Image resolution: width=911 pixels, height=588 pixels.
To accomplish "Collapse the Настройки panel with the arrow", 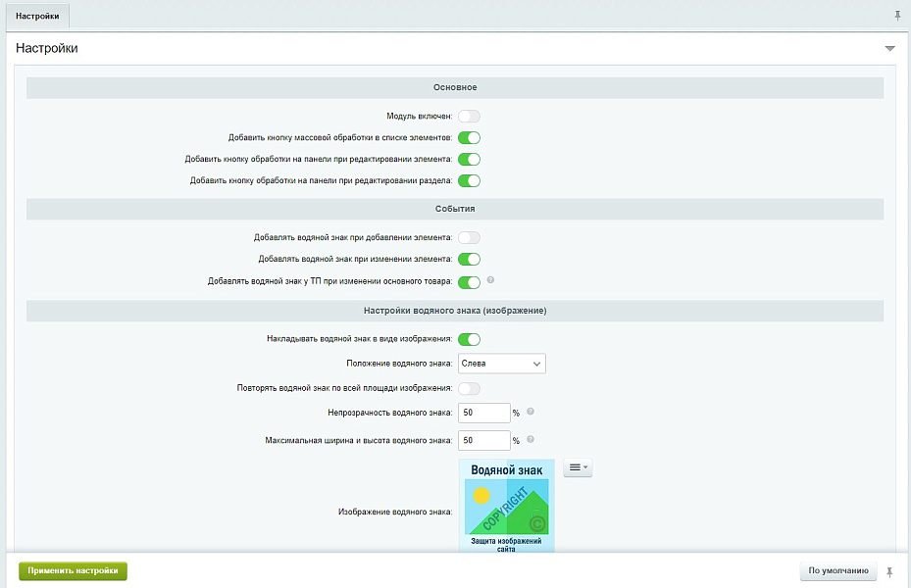I will pyautogui.click(x=889, y=48).
